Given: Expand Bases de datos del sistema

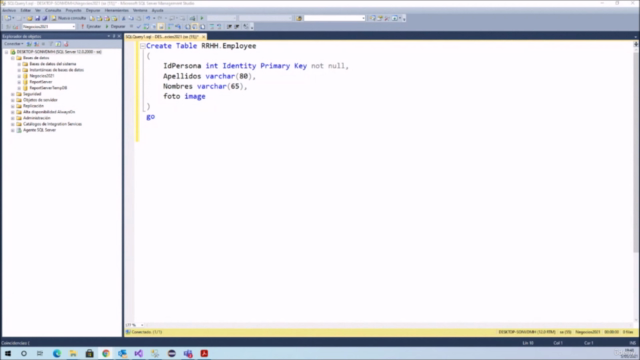Looking at the screenshot, I should [x=19, y=64].
